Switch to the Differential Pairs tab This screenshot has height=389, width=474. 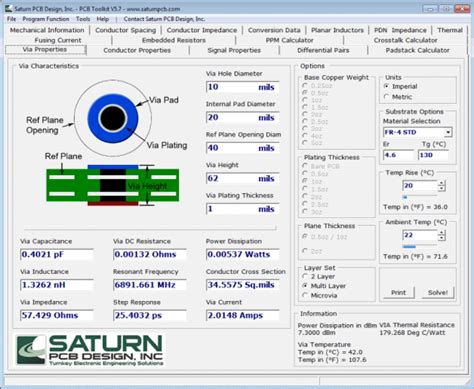pos(323,50)
